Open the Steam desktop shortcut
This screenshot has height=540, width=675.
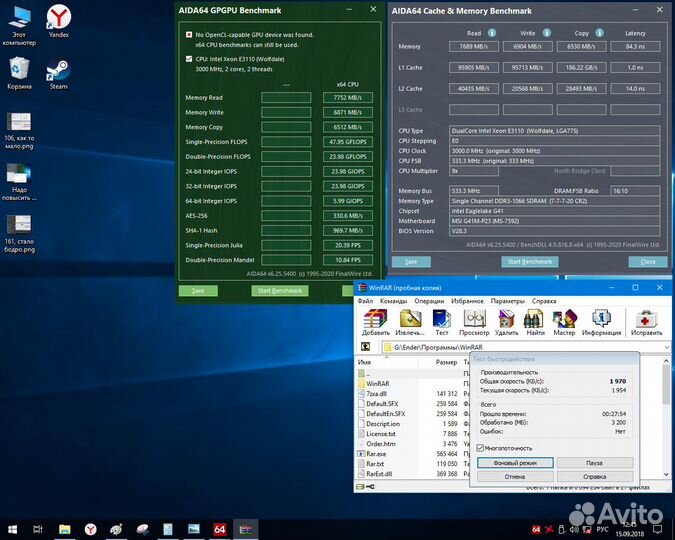(x=59, y=74)
